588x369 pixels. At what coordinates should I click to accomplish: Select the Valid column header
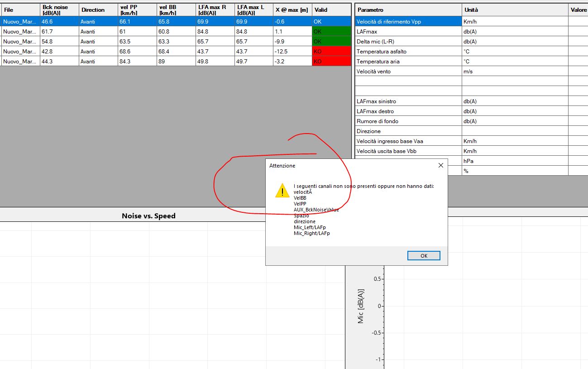click(331, 10)
